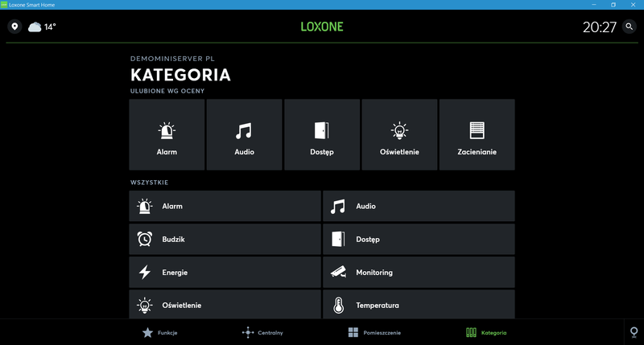Open the Zacienianie favorite tile
The image size is (644, 345).
point(477,134)
